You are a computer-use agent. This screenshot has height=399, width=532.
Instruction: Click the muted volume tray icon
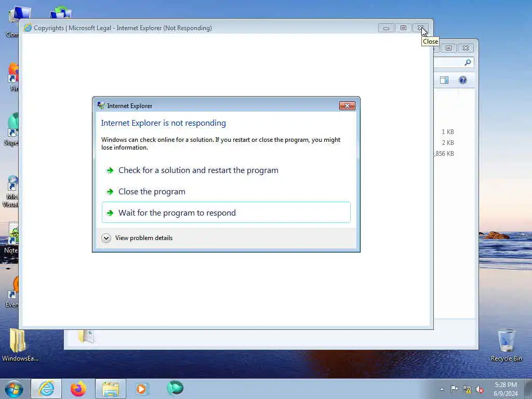pos(480,390)
